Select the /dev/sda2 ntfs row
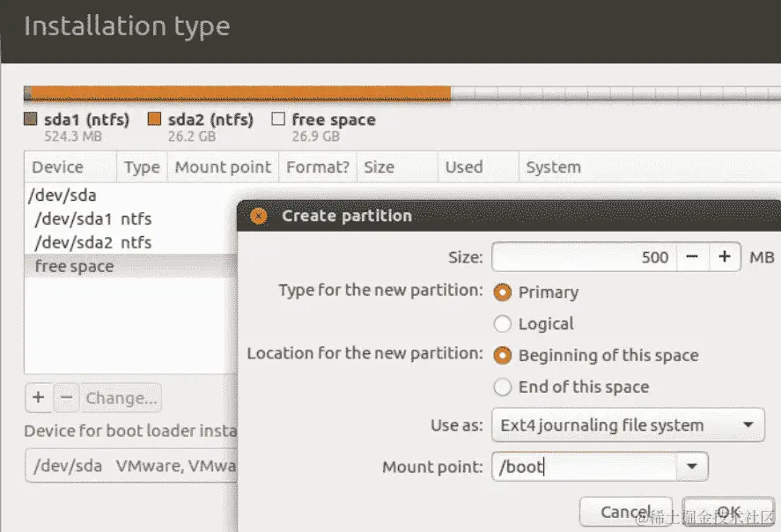 pyautogui.click(x=131, y=242)
